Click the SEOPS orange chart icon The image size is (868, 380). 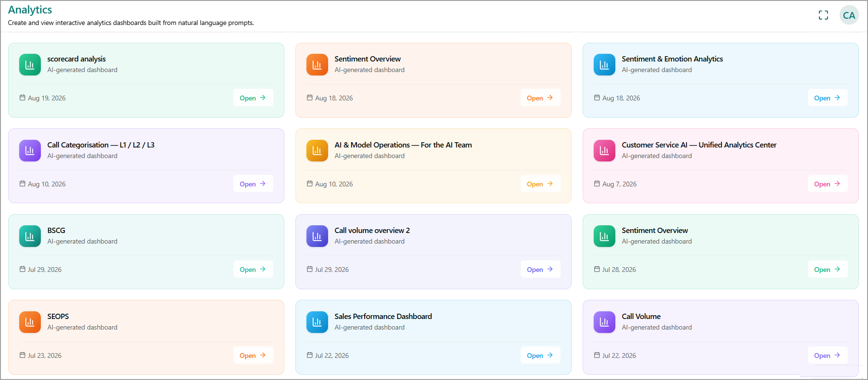pos(30,322)
